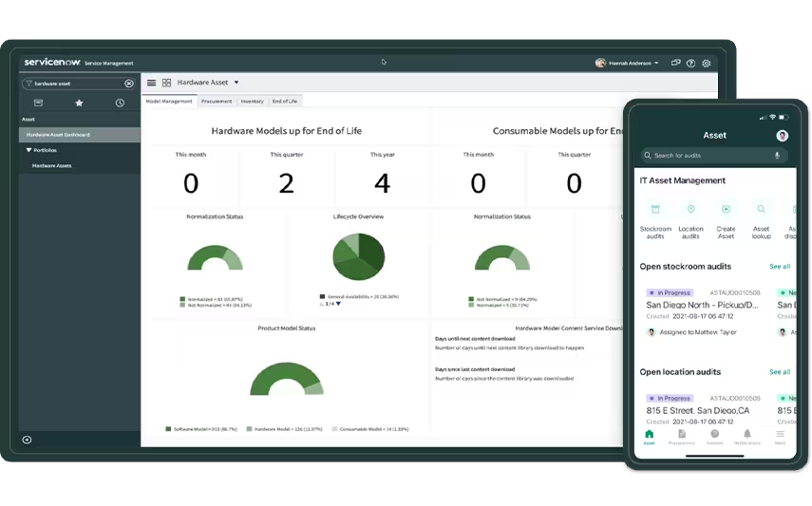
Task: Open Favorites star icon in navigator
Action: [79, 103]
